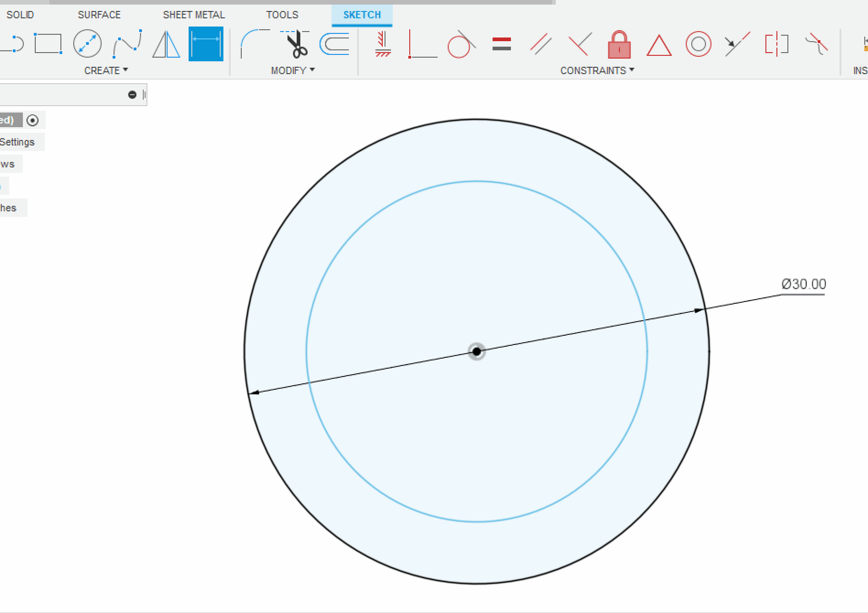This screenshot has height=613, width=868.
Task: Choose the Mirror sketch tool
Action: click(x=166, y=44)
